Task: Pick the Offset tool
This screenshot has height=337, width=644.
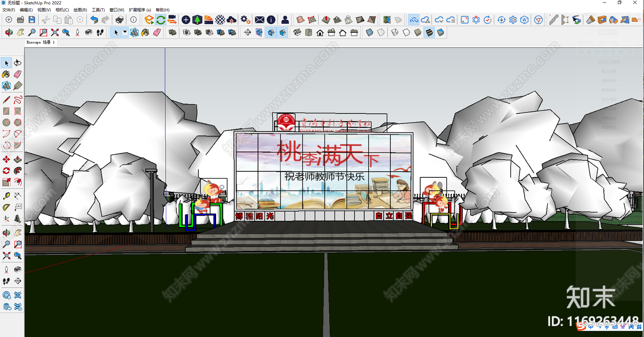Action: (18, 182)
